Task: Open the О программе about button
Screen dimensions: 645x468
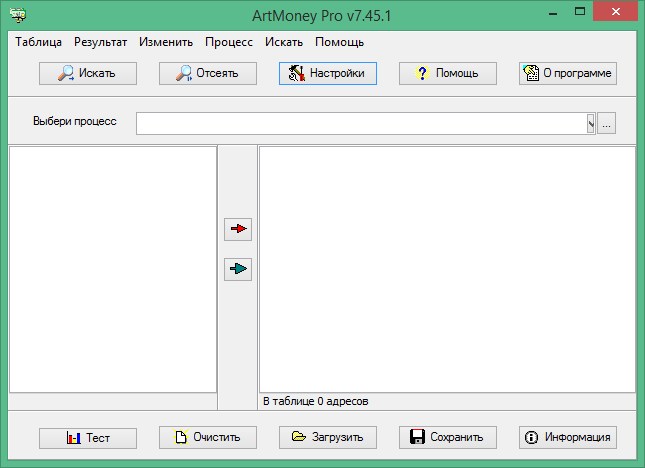Action: click(x=568, y=73)
